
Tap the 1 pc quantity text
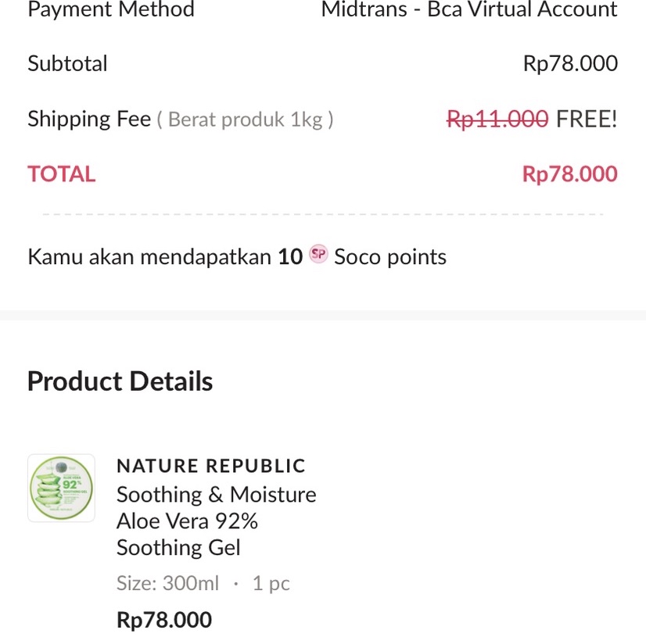click(271, 583)
